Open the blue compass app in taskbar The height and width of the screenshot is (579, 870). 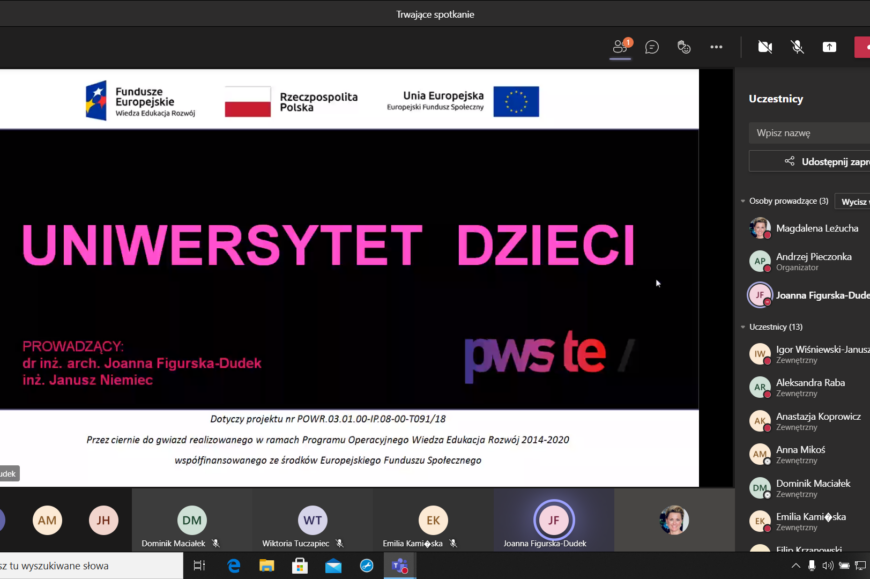[x=367, y=566]
